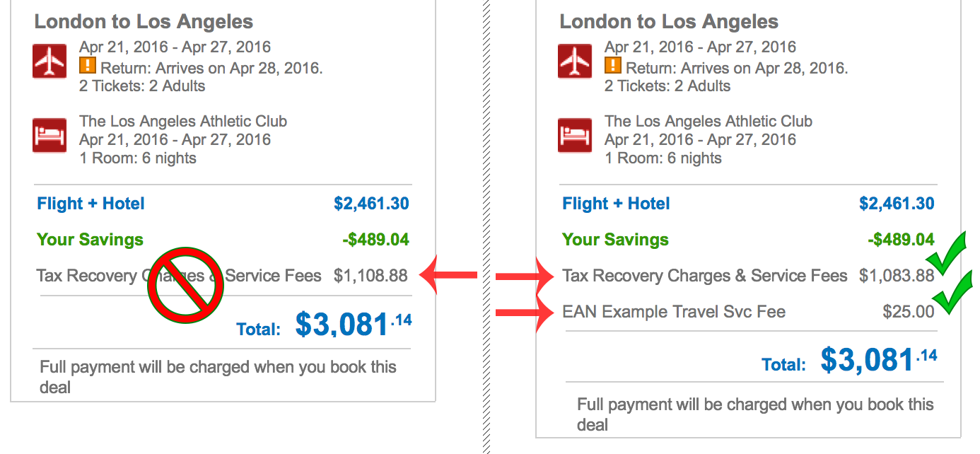Click the airplane flight icon in right panel
This screenshot has width=980, height=454.
pyautogui.click(x=575, y=61)
